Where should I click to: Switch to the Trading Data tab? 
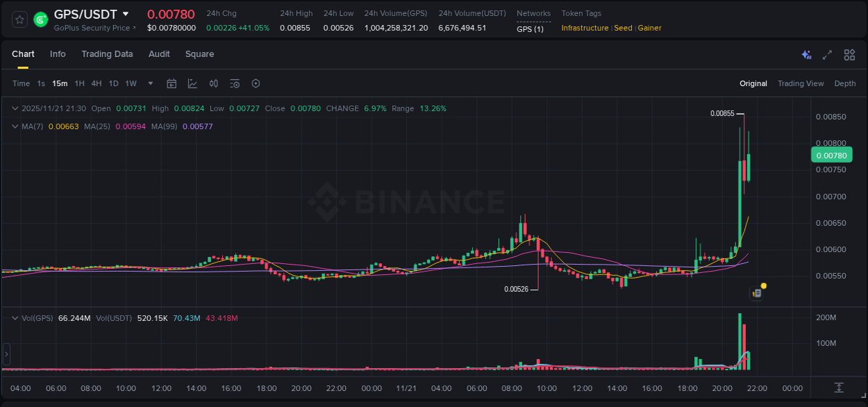coord(107,54)
